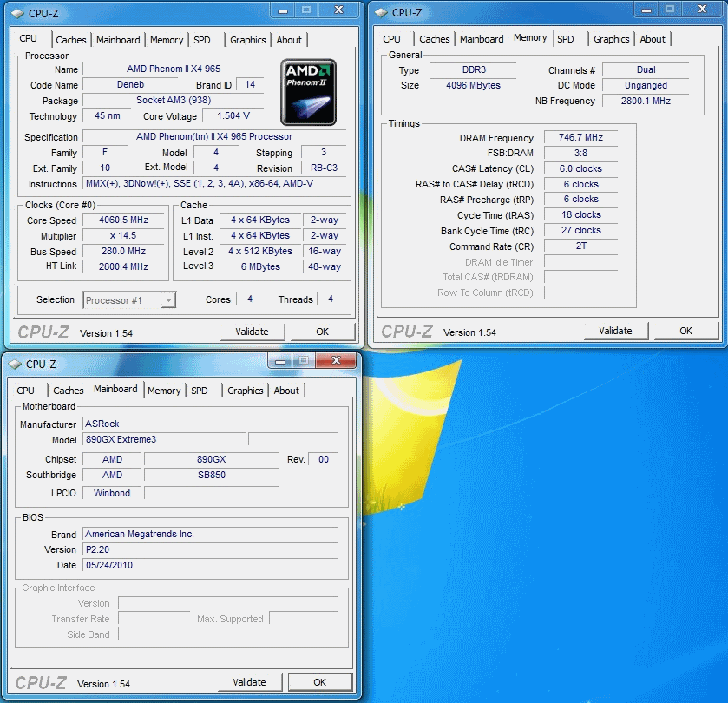Click the CPU-Z title icon in the Memory window
The width and height of the screenshot is (728, 703).
(x=379, y=12)
